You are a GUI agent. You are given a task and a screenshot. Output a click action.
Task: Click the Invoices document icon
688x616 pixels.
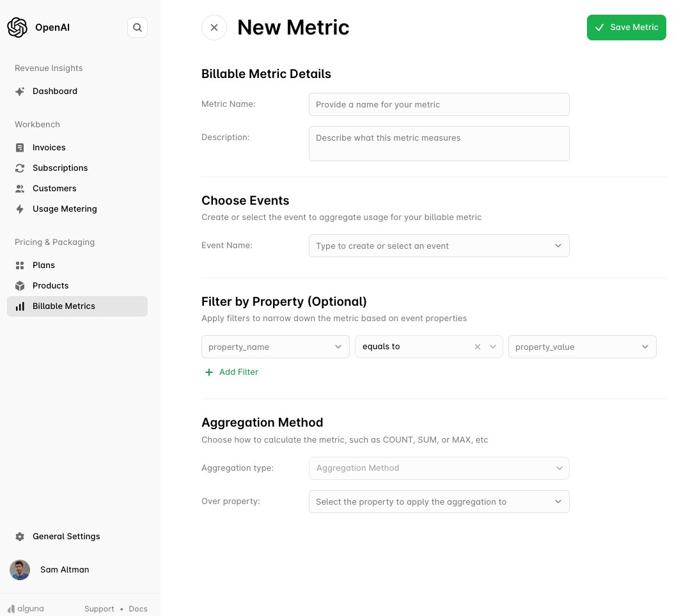[20, 148]
